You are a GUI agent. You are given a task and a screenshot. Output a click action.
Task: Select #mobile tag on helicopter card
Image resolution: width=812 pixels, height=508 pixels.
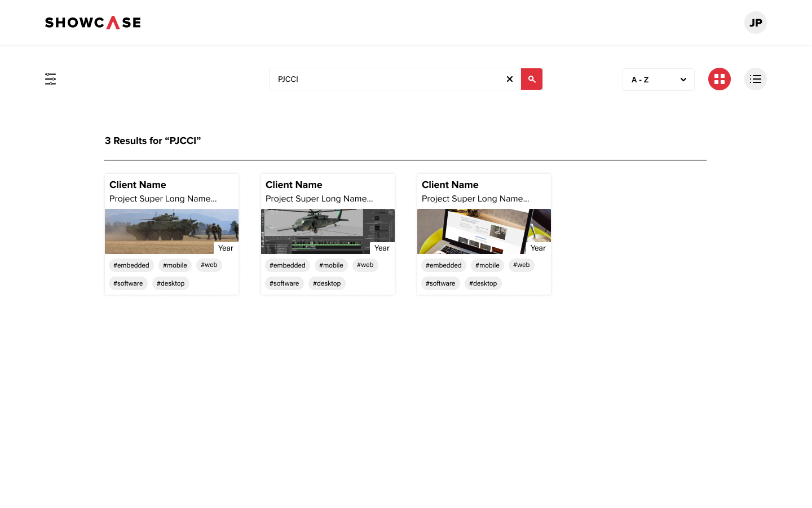(331, 265)
